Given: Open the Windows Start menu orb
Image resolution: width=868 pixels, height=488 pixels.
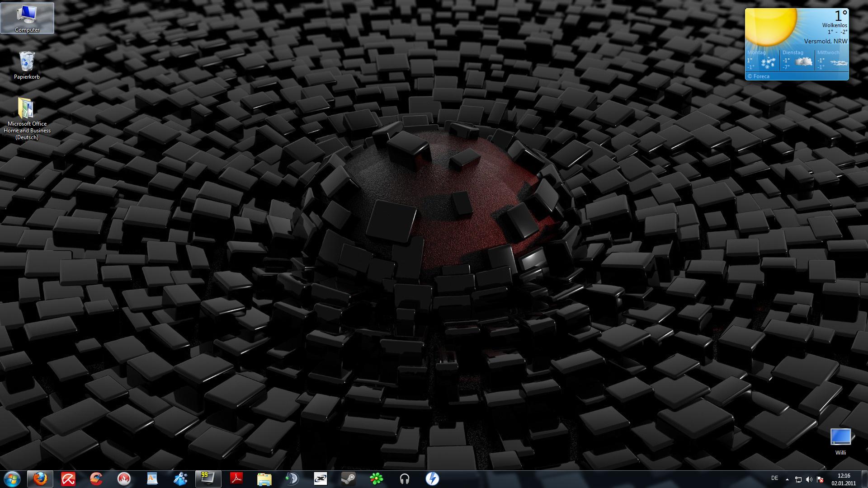Looking at the screenshot, I should coord(12,479).
